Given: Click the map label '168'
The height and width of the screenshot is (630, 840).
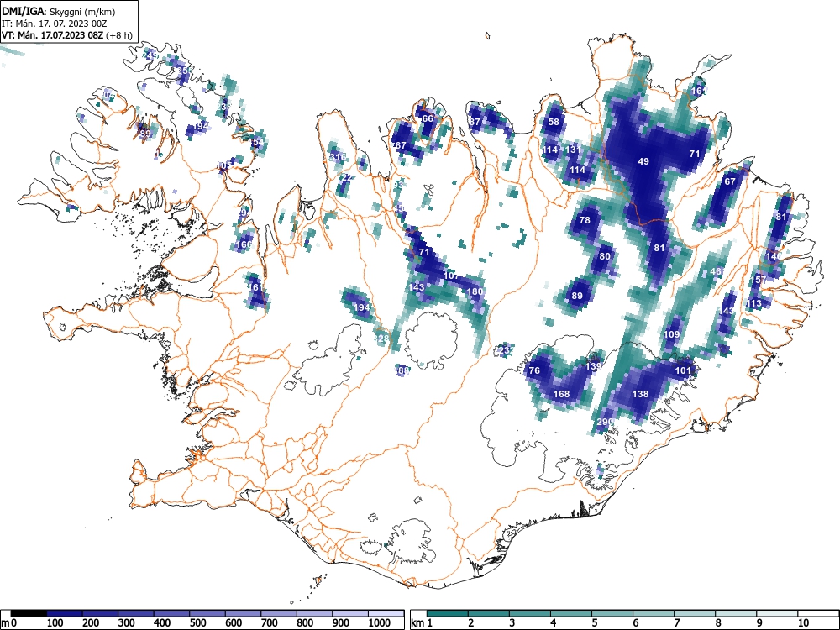Looking at the screenshot, I should (561, 394).
